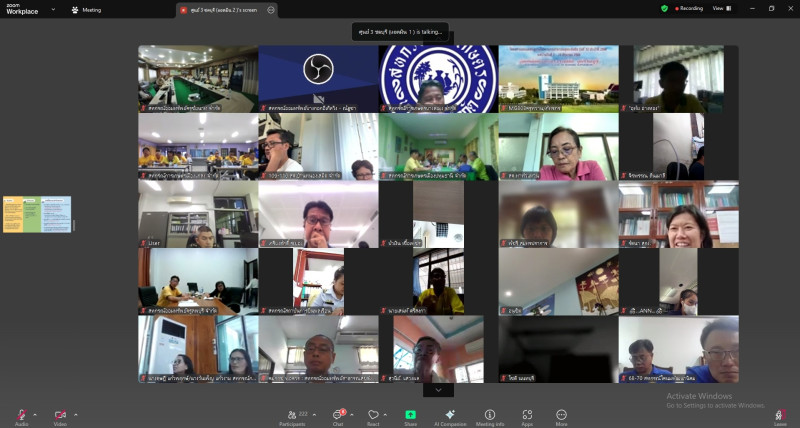The height and width of the screenshot is (428, 800).
Task: Select the tile with white air conditioner and two women
Action: tap(198, 349)
